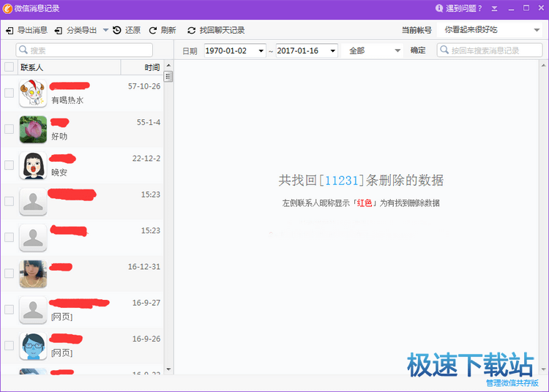
Task: Click the 联系人 column header
Action: pyautogui.click(x=33, y=67)
